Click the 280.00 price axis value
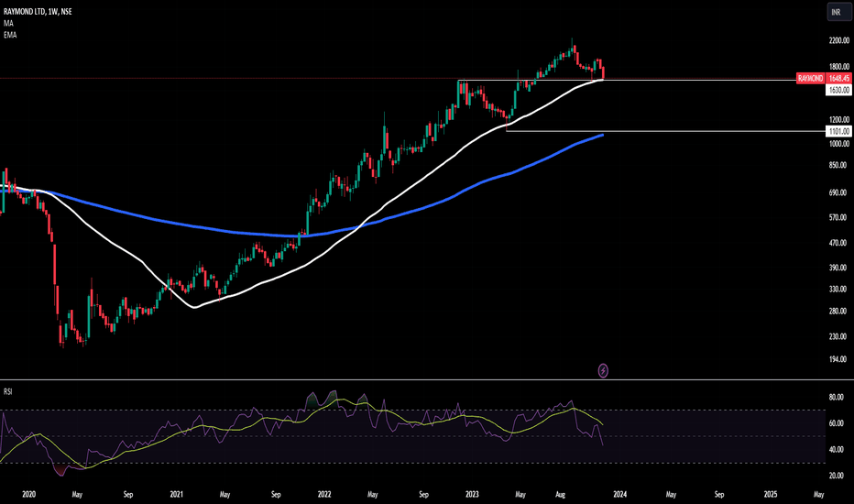 coord(838,312)
